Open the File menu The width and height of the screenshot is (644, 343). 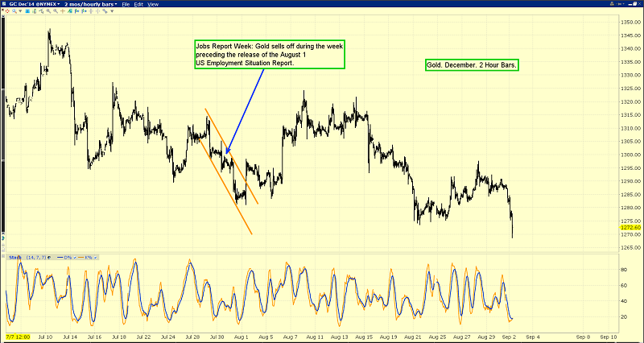(x=126, y=4)
